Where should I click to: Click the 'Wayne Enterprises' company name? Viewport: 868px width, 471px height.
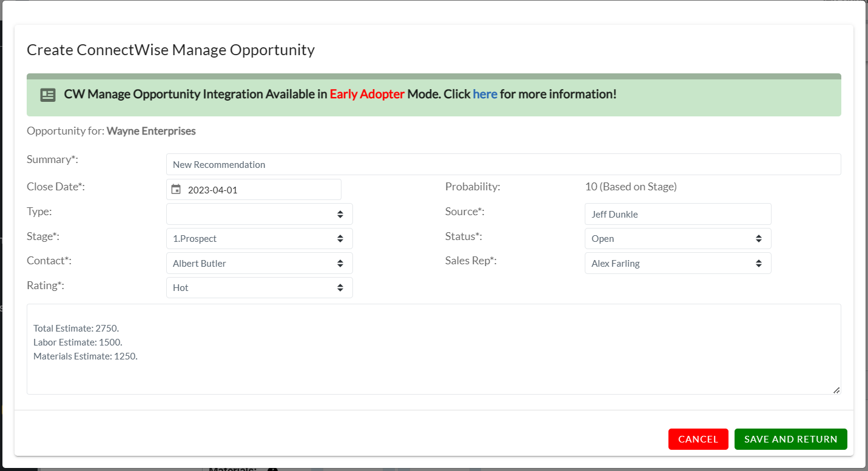tap(151, 131)
